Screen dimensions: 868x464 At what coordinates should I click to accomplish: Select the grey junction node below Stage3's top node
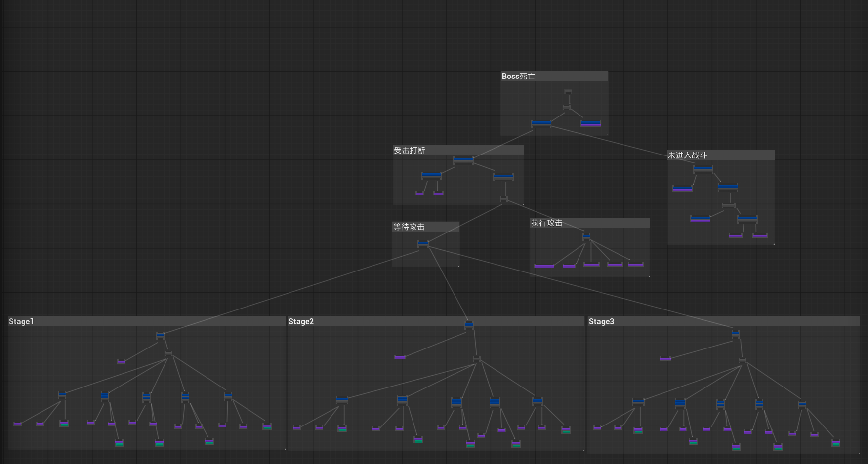point(742,360)
